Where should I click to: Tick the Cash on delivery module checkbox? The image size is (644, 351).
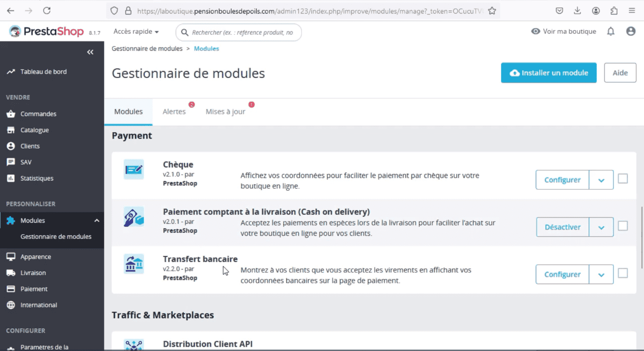623,226
